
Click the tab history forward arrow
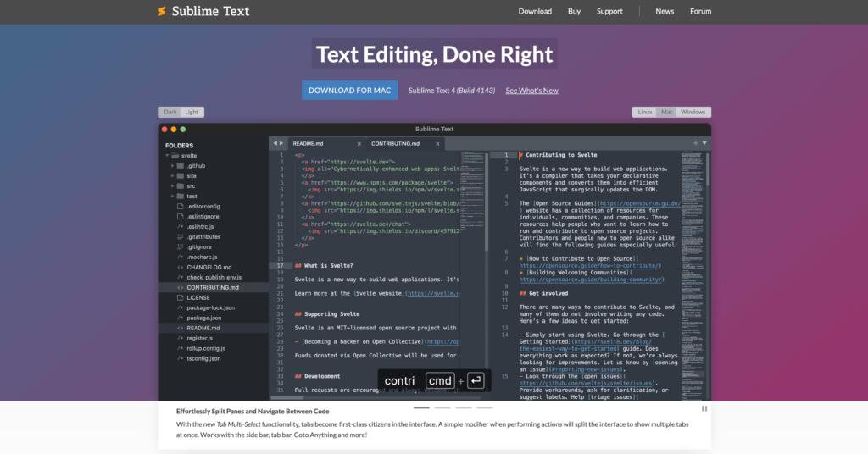281,143
